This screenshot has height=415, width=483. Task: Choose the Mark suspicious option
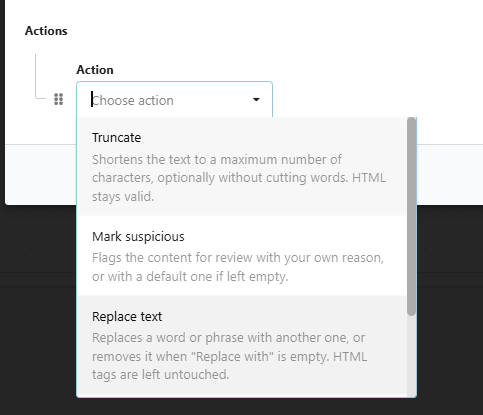click(x=242, y=256)
